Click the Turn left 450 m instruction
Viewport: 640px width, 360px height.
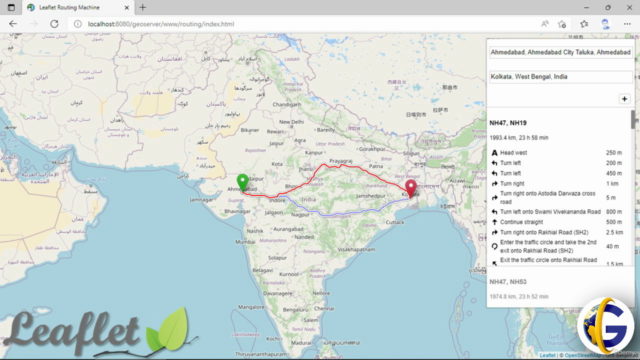click(557, 173)
